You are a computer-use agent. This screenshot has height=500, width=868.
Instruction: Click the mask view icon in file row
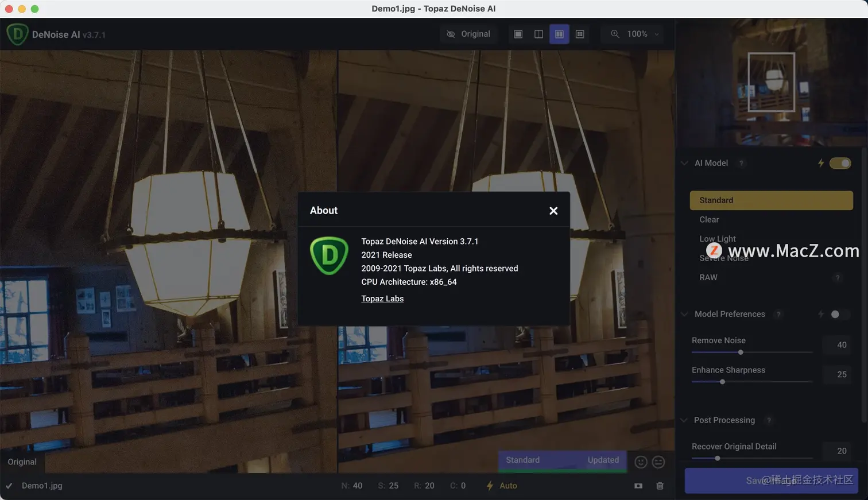(x=638, y=486)
